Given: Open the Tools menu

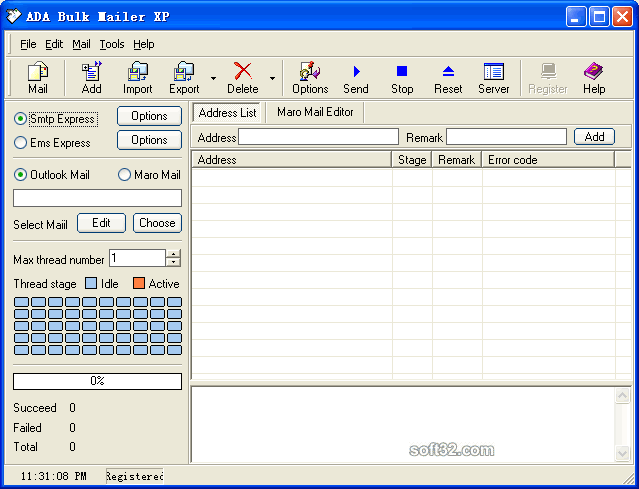Looking at the screenshot, I should coord(112,44).
